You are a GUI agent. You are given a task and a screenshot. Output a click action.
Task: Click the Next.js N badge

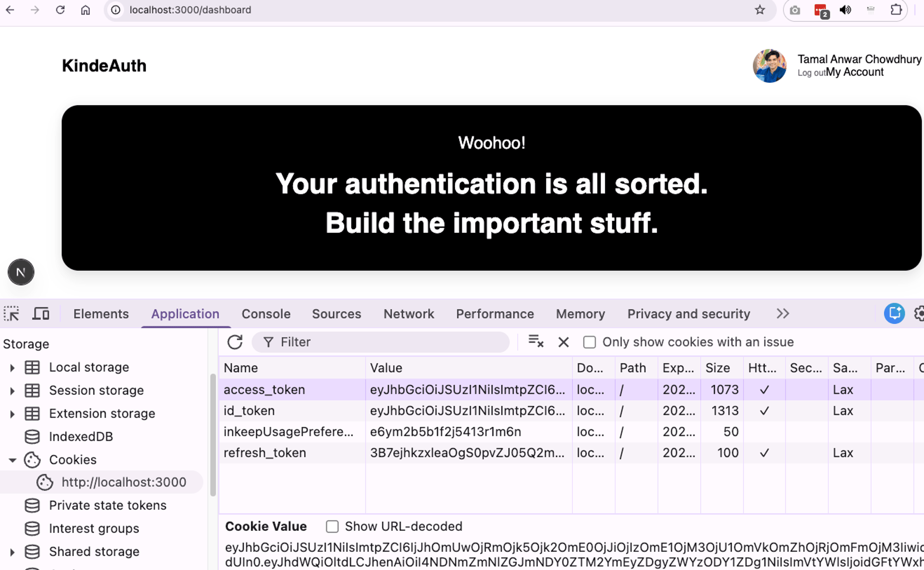20,272
